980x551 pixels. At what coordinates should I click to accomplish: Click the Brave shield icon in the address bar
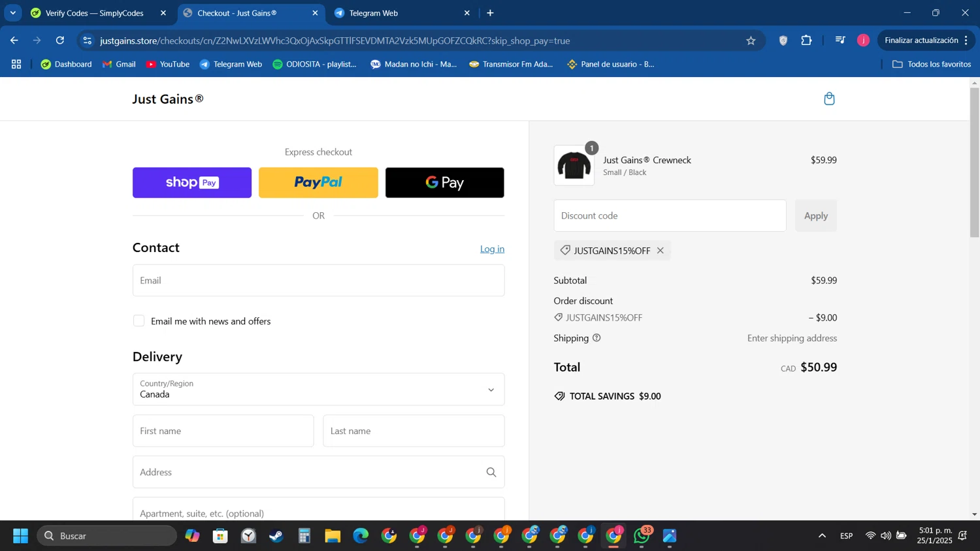783,40
